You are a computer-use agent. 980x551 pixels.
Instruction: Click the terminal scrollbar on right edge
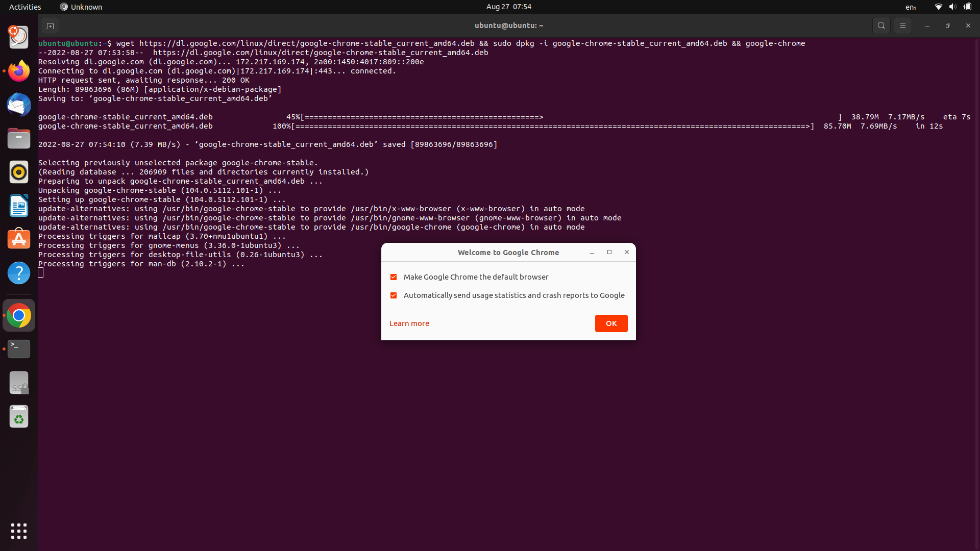pyautogui.click(x=977, y=294)
